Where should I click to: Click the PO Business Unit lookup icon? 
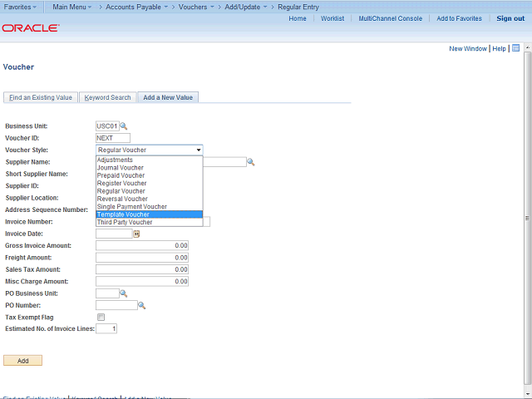(x=124, y=293)
